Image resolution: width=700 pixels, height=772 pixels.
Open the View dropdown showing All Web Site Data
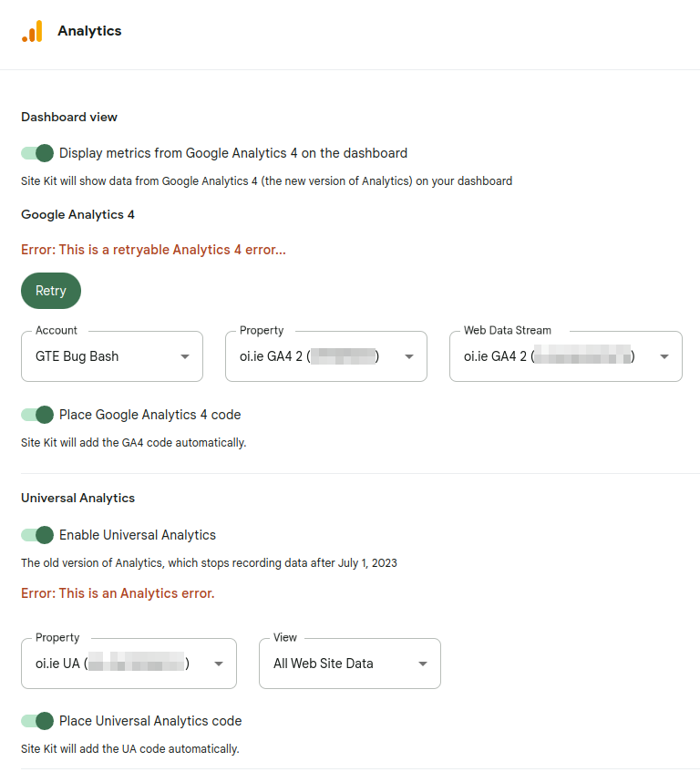pyautogui.click(x=349, y=664)
